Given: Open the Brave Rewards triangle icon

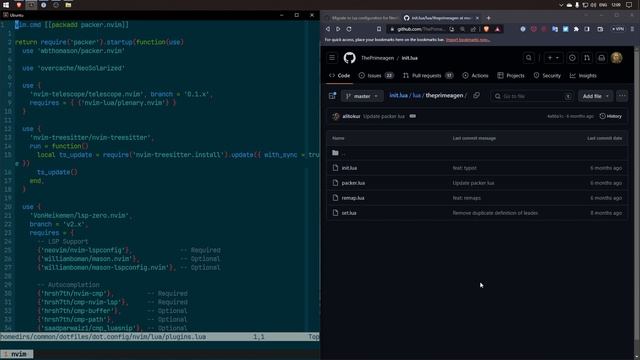Looking at the screenshot, I should tap(497, 29).
